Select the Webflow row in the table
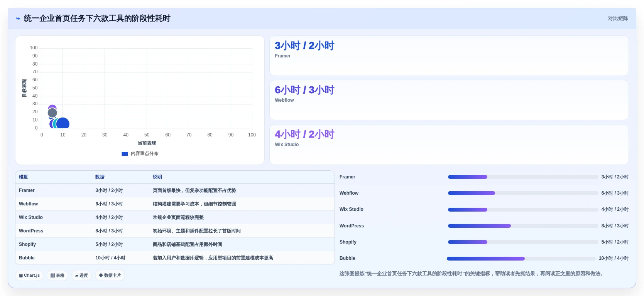 pyautogui.click(x=175, y=204)
